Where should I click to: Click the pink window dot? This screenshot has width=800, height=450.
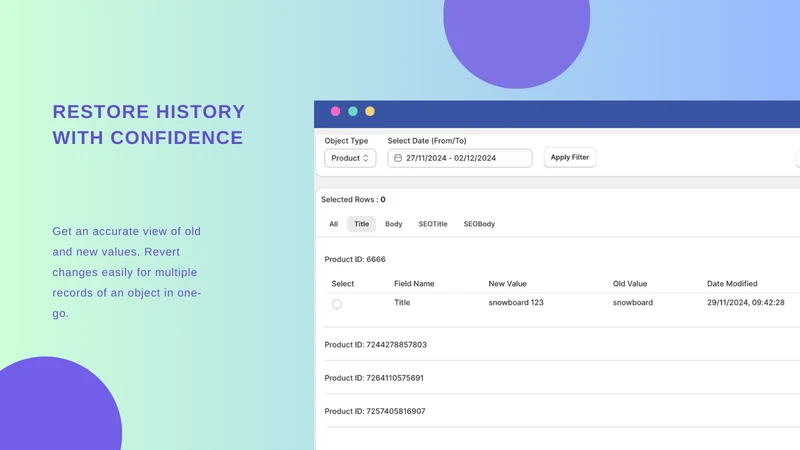click(335, 111)
